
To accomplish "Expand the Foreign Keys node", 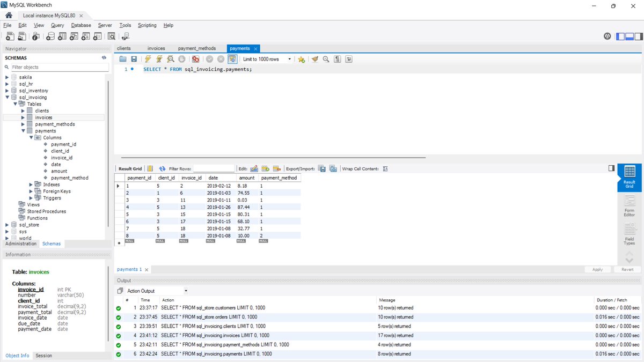I will 31,191.
